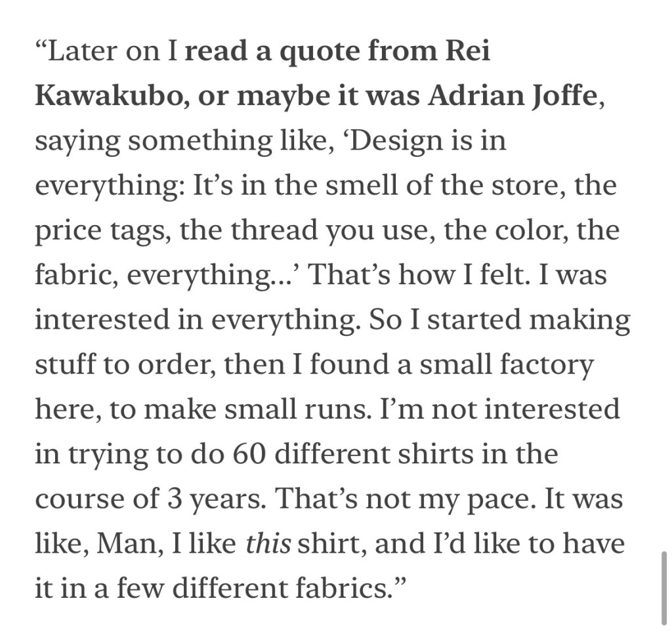Click the scrollbar thumb on the right edge
The height and width of the screenshot is (634, 672).
click(x=664, y=587)
